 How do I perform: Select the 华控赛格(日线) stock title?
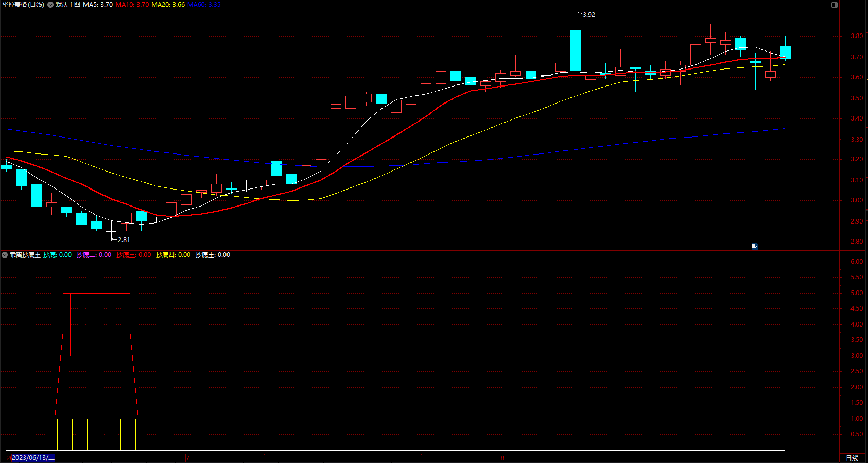23,5
